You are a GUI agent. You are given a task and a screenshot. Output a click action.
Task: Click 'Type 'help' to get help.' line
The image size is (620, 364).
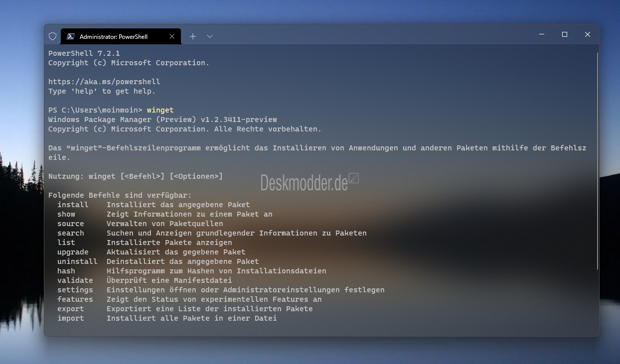(x=102, y=91)
